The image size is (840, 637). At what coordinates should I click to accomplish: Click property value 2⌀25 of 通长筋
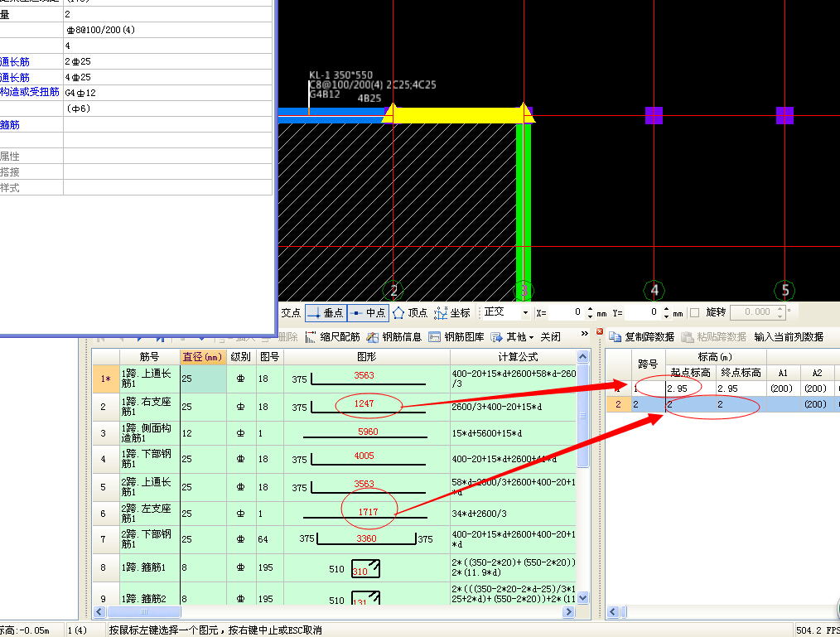[x=167, y=61]
